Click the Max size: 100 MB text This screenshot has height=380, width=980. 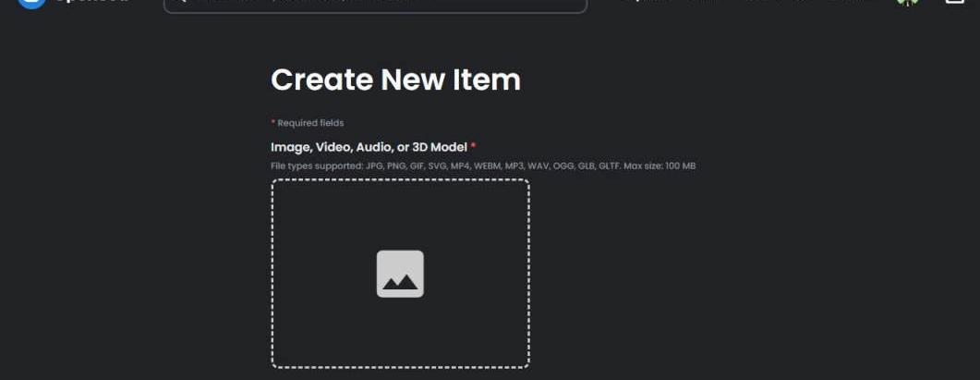(660, 165)
